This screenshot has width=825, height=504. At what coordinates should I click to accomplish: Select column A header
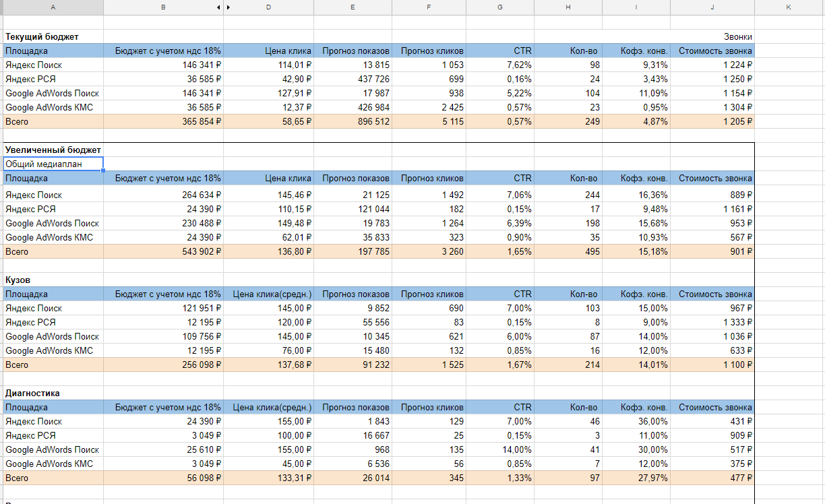[x=53, y=7]
